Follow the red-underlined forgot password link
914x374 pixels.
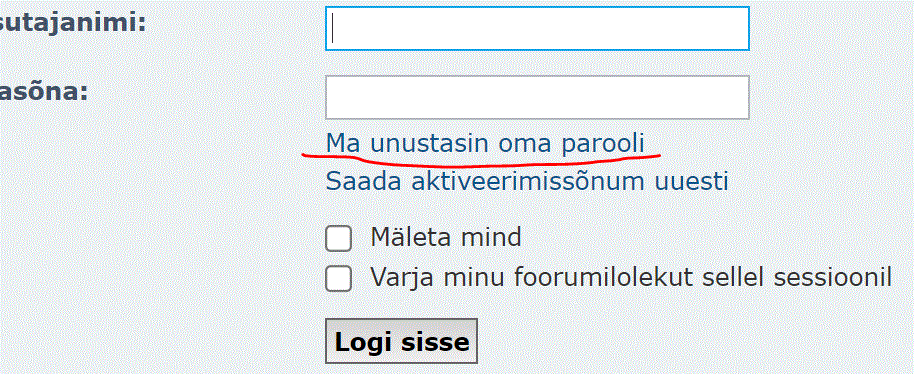[485, 143]
